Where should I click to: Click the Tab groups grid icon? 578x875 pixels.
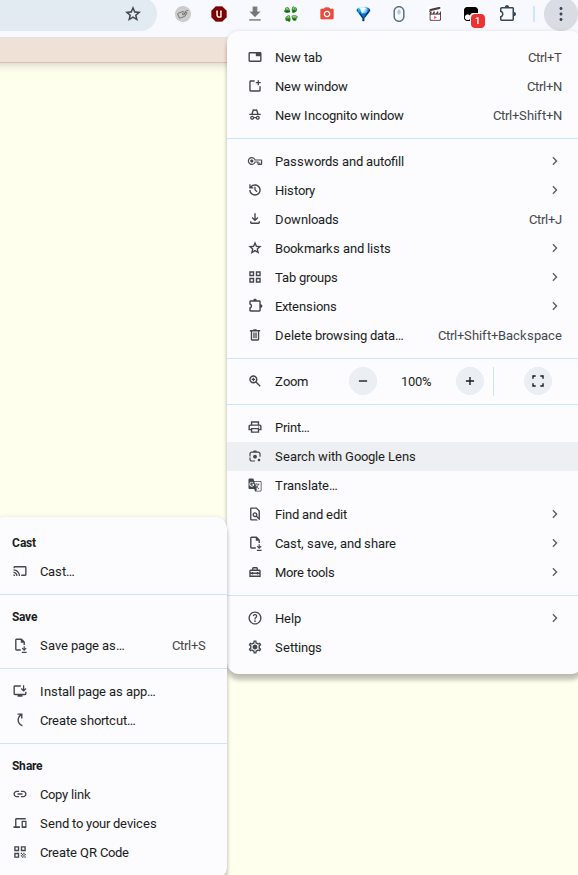[255, 277]
